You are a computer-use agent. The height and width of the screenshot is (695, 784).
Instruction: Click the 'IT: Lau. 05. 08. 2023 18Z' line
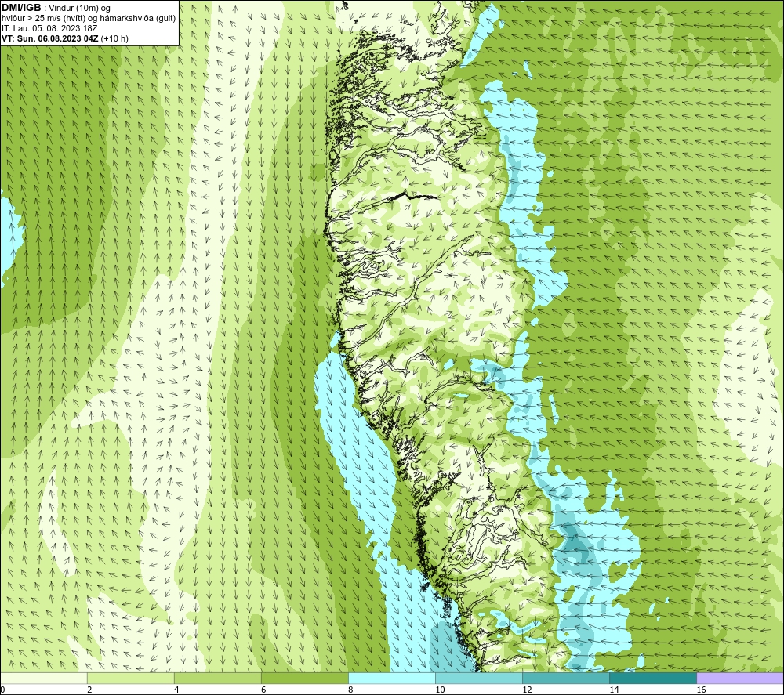(49, 28)
